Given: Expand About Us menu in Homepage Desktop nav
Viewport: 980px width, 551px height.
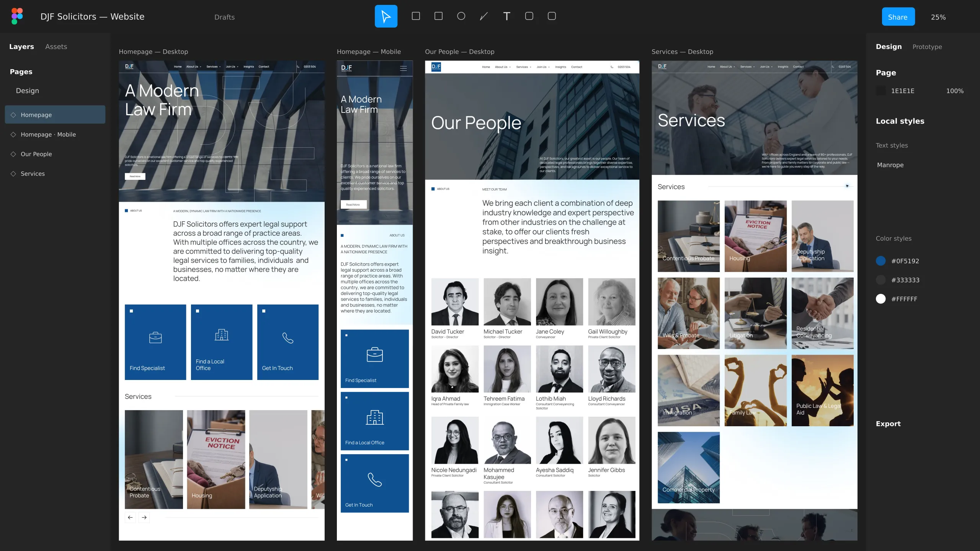Looking at the screenshot, I should coord(193,67).
